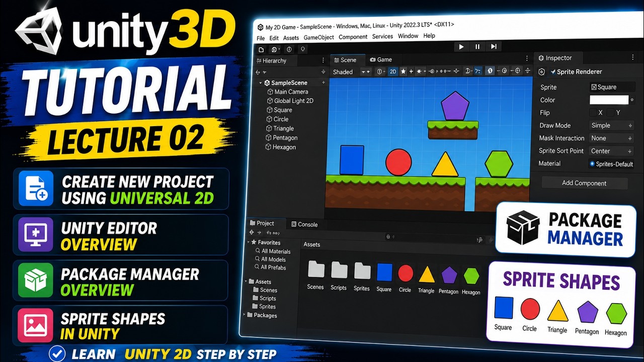Collapse the Favorites section in Project

tap(249, 242)
